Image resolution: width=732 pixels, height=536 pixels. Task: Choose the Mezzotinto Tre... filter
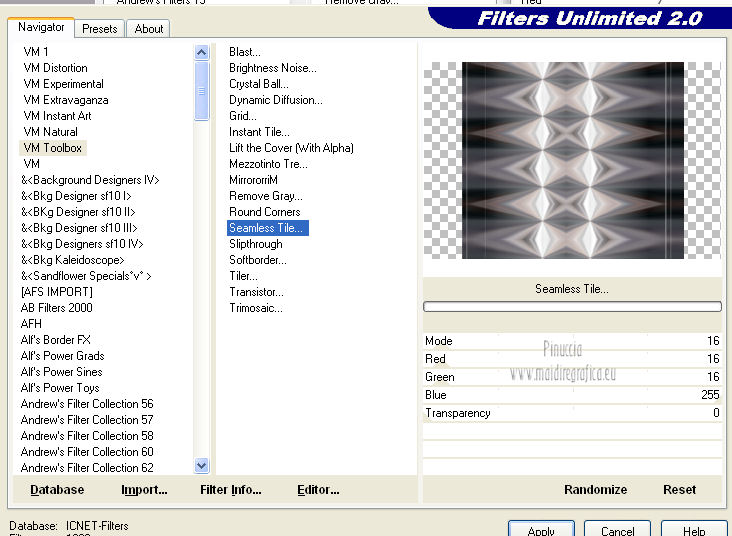[x=268, y=164]
